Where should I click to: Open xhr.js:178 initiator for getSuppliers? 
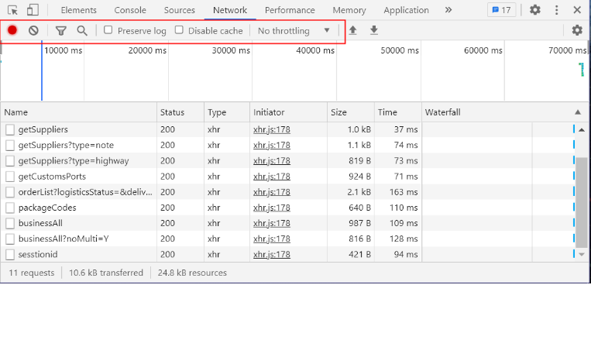[272, 129]
